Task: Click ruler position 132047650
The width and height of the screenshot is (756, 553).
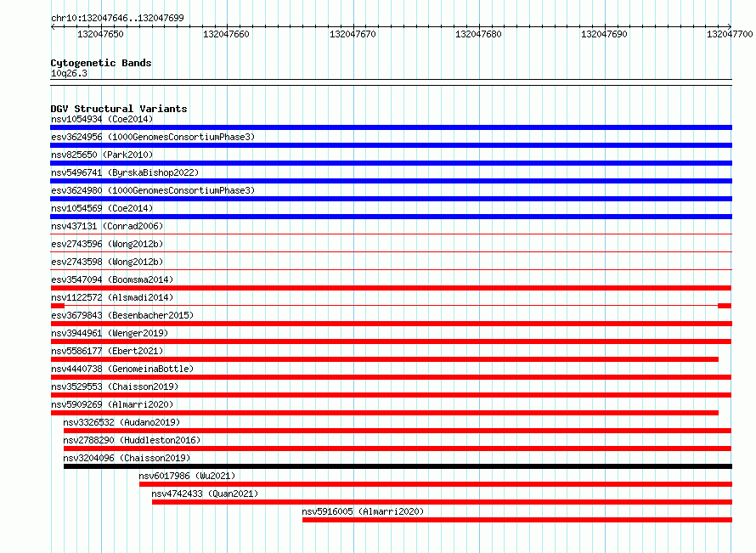Action: pos(100,34)
